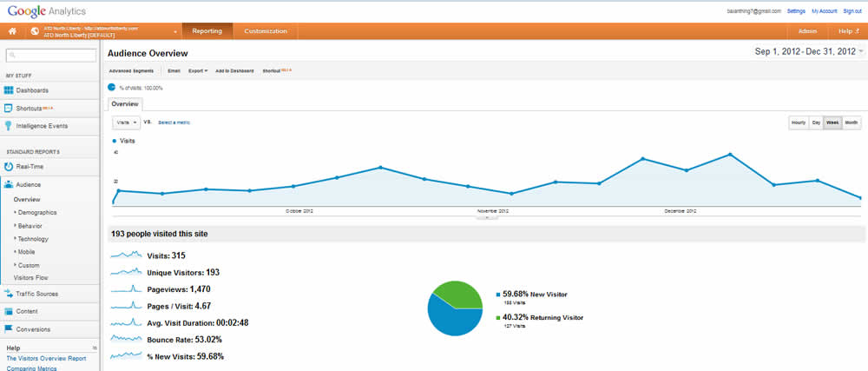Open the Visits metric dropdown
Viewport: 868px width, 371px height.
[127, 123]
